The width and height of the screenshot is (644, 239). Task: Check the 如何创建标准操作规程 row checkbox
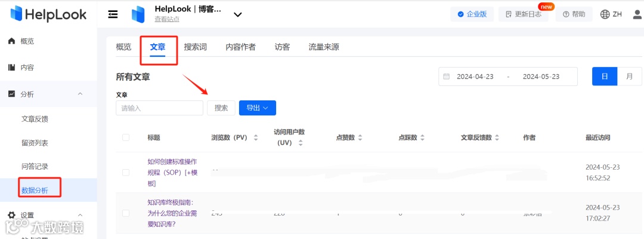pyautogui.click(x=126, y=172)
